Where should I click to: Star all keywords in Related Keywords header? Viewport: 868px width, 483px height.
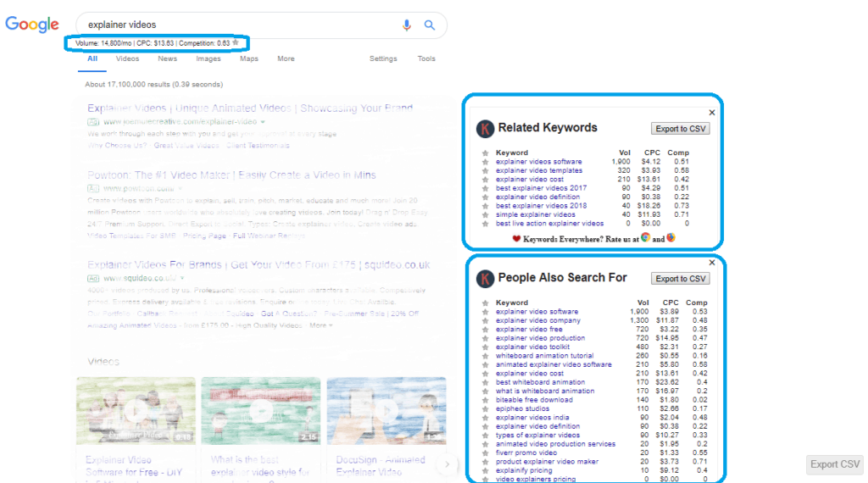coord(486,153)
